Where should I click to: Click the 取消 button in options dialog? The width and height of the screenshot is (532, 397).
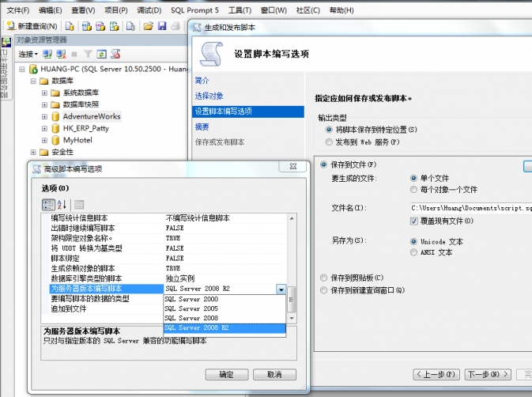click(274, 375)
